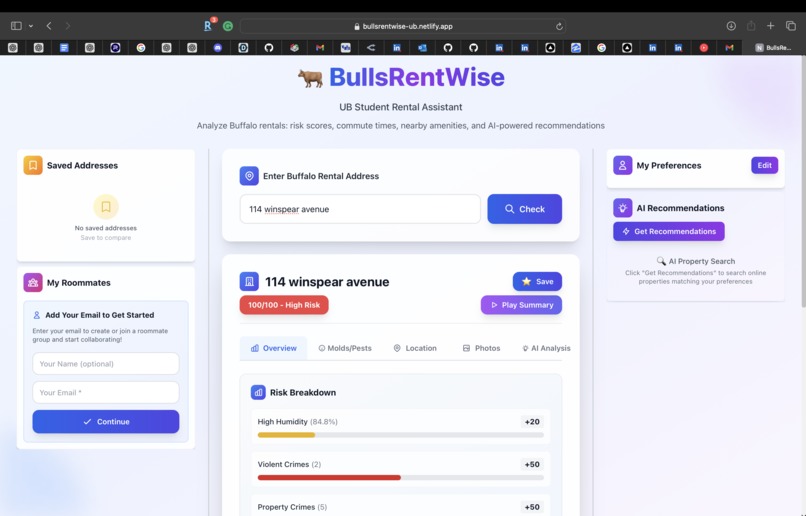
Task: Click the bullsrentwise-ub.netlify.app address bar
Action: tap(403, 26)
